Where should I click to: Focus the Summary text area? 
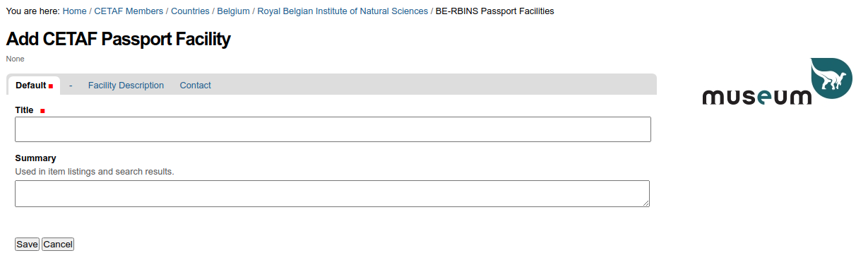point(332,194)
